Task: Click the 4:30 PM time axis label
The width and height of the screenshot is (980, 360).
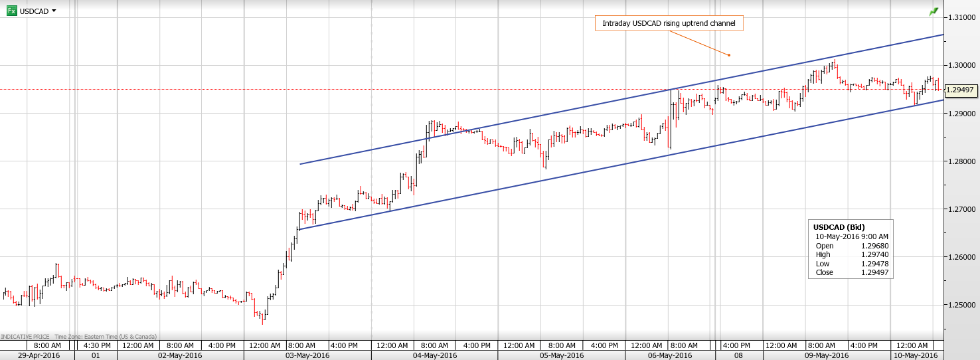Action: point(96,345)
